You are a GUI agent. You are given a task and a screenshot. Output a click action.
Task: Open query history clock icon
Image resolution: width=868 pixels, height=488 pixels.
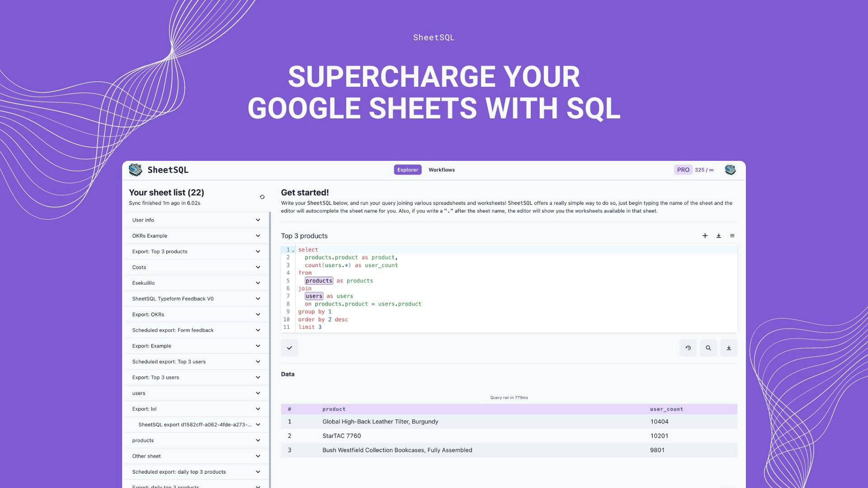click(688, 348)
